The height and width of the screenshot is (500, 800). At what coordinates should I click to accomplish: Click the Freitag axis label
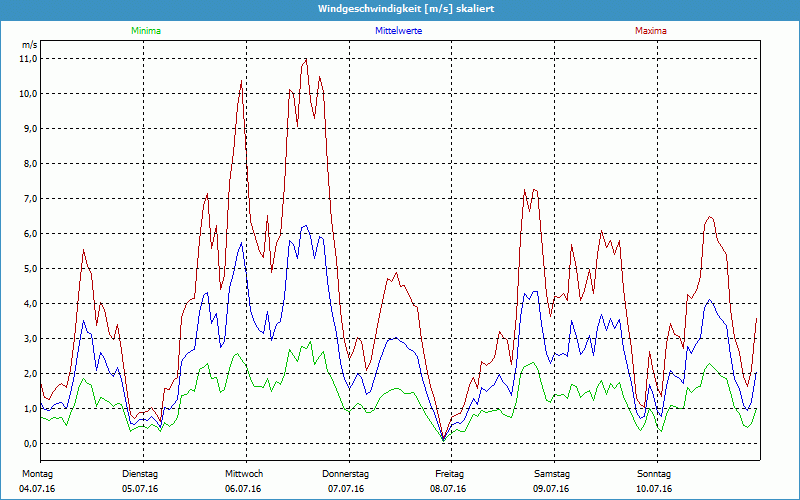pyautogui.click(x=449, y=474)
